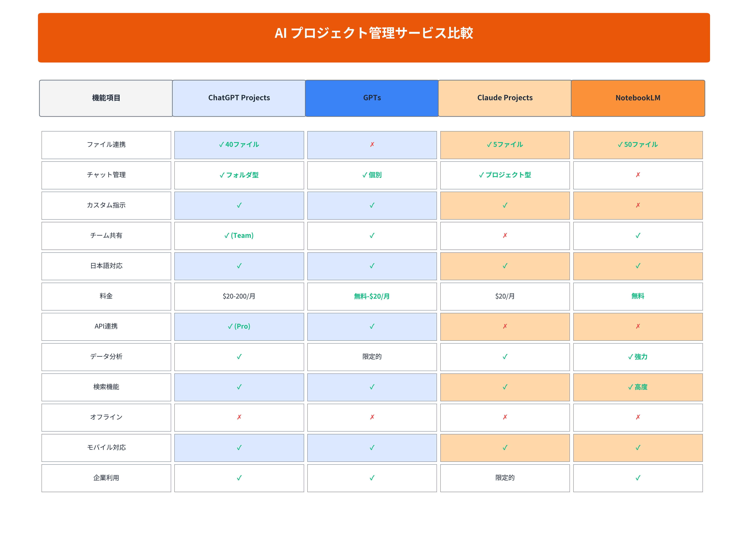The width and height of the screenshot is (748, 560).
Task: Click the red cross in API連携 NotebookLM cell
Action: coord(638,326)
